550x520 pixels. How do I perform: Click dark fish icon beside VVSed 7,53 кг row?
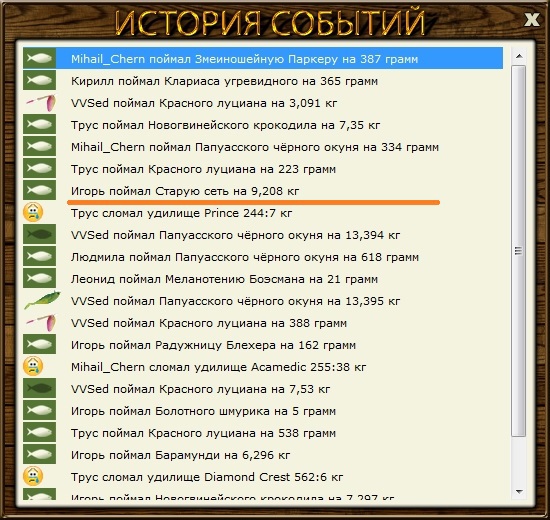39,388
